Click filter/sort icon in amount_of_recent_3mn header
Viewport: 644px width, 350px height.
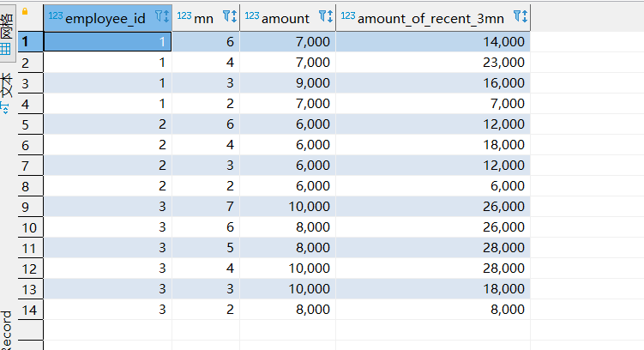tap(520, 16)
